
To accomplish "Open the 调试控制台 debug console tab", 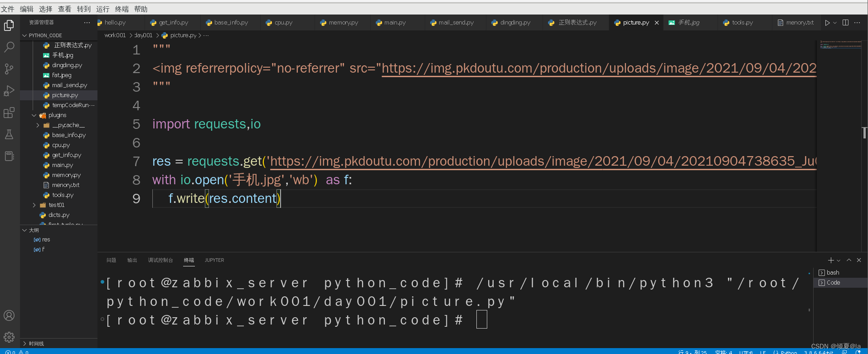I will coord(160,260).
